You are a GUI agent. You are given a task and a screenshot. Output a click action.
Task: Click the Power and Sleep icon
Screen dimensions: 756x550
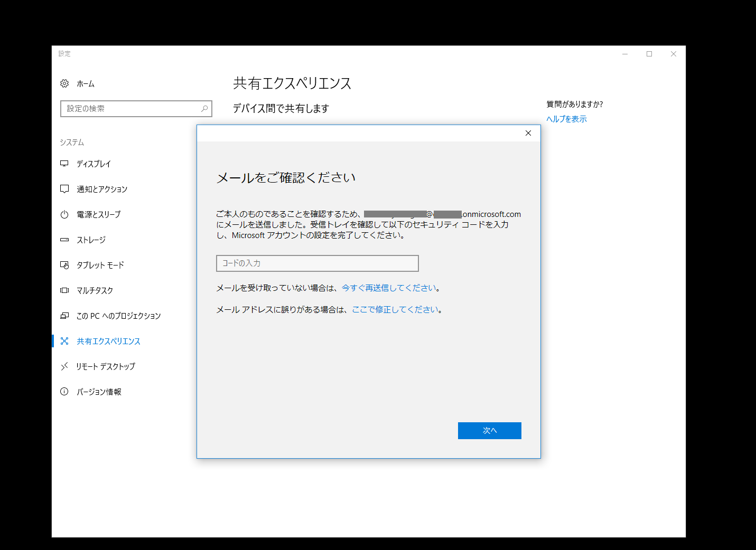[64, 214]
